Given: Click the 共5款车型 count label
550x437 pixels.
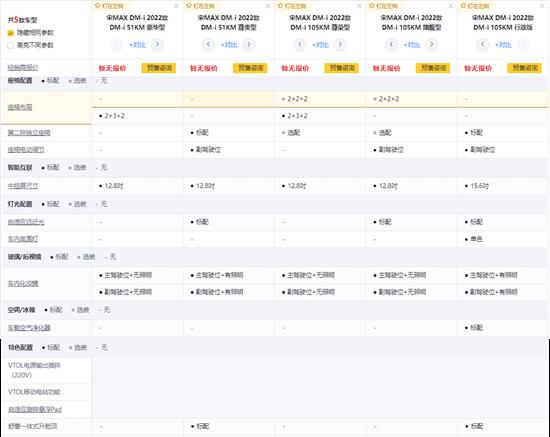Looking at the screenshot, I should 22,20.
